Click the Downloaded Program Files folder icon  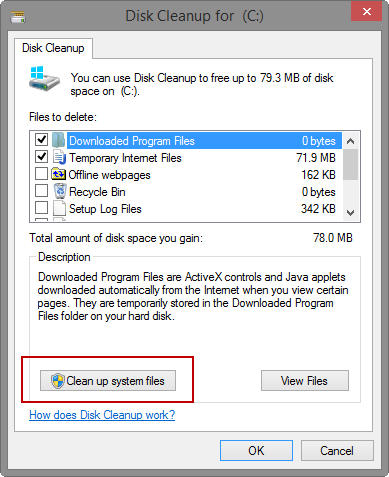59,140
